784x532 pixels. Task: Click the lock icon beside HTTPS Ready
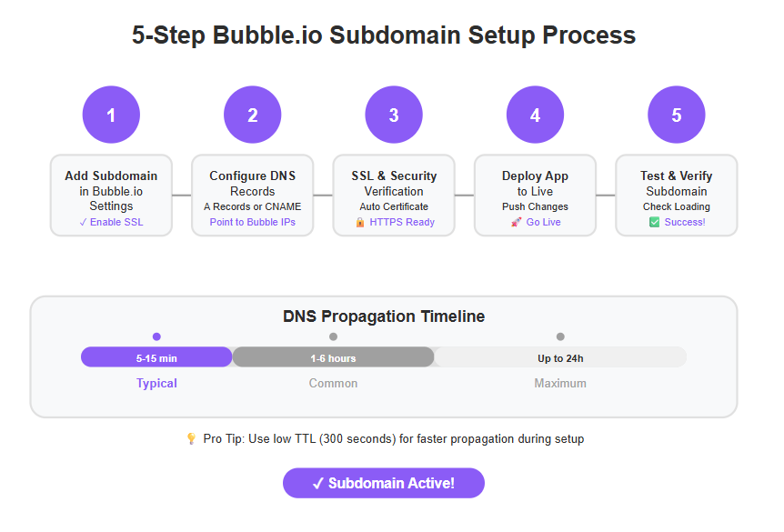click(x=360, y=222)
